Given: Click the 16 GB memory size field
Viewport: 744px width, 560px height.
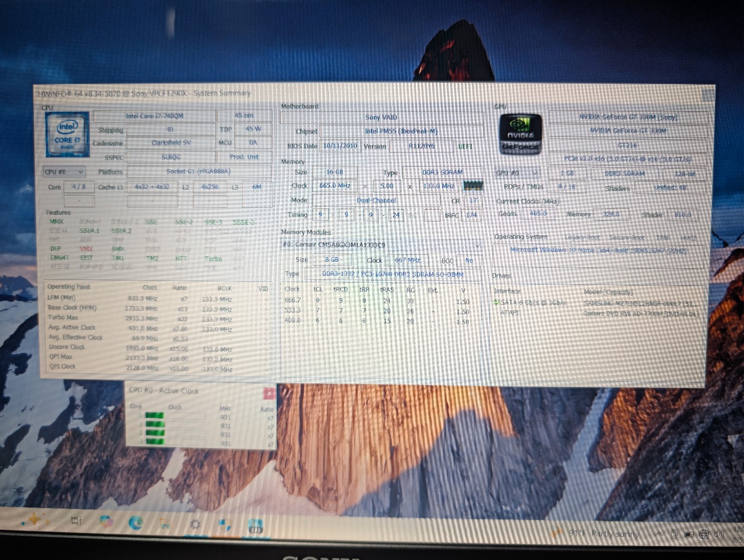Looking at the screenshot, I should click(334, 173).
